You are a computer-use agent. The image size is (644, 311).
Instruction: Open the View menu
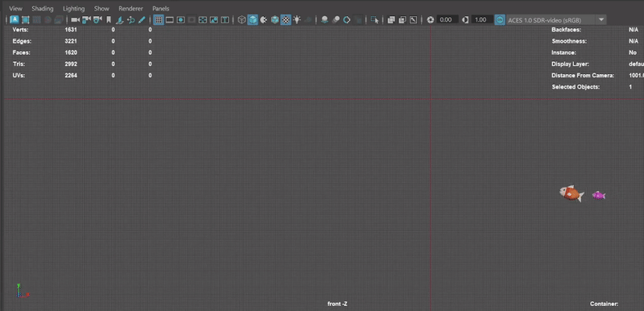click(15, 8)
